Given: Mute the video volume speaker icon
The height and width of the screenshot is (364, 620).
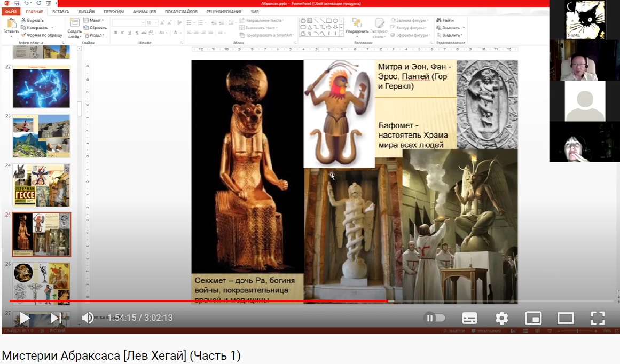Looking at the screenshot, I should [x=88, y=318].
